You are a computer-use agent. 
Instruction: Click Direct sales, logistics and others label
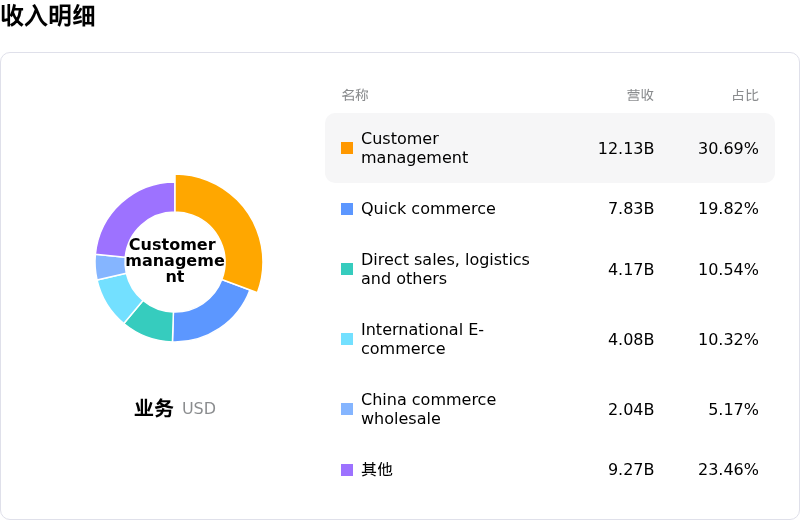click(445, 269)
